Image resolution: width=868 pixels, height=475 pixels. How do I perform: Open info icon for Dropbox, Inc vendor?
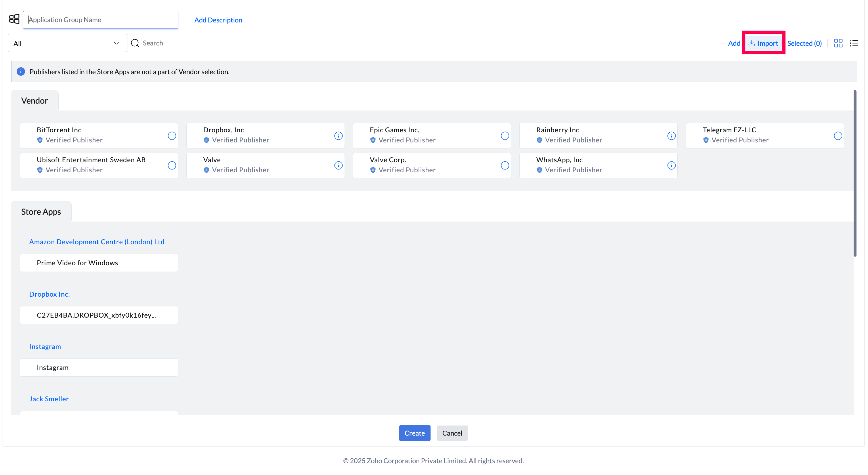(338, 136)
